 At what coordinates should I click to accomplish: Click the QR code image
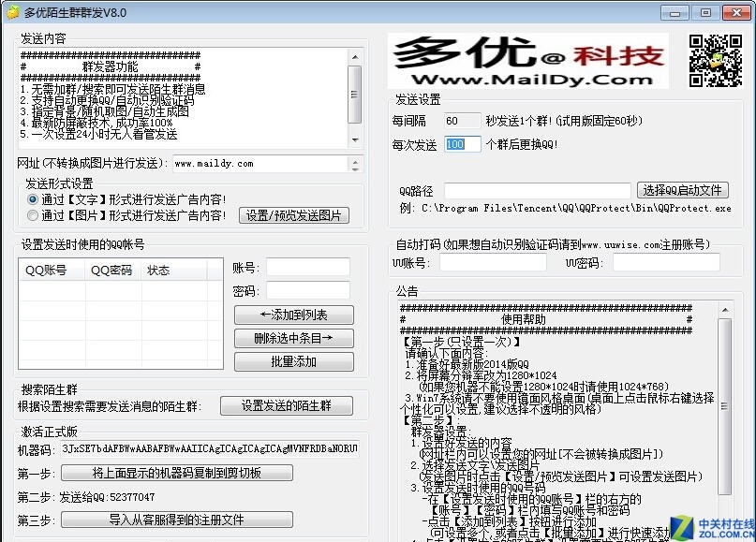point(715,61)
